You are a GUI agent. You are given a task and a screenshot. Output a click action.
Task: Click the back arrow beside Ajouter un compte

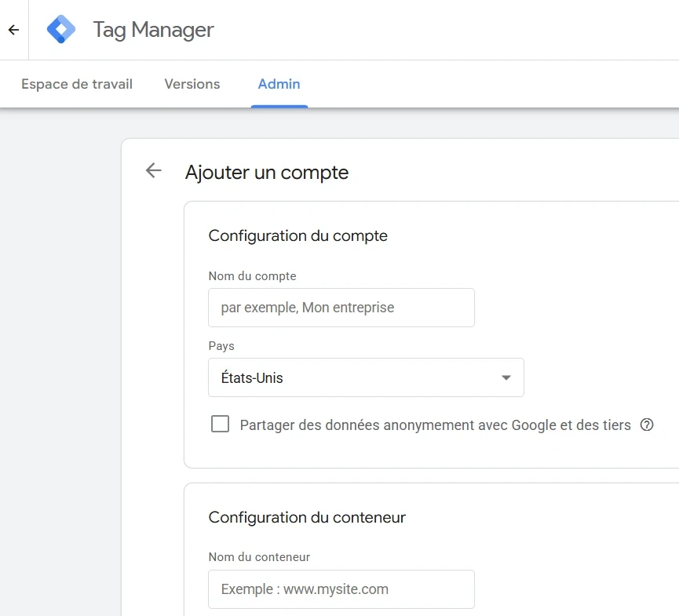click(x=153, y=170)
